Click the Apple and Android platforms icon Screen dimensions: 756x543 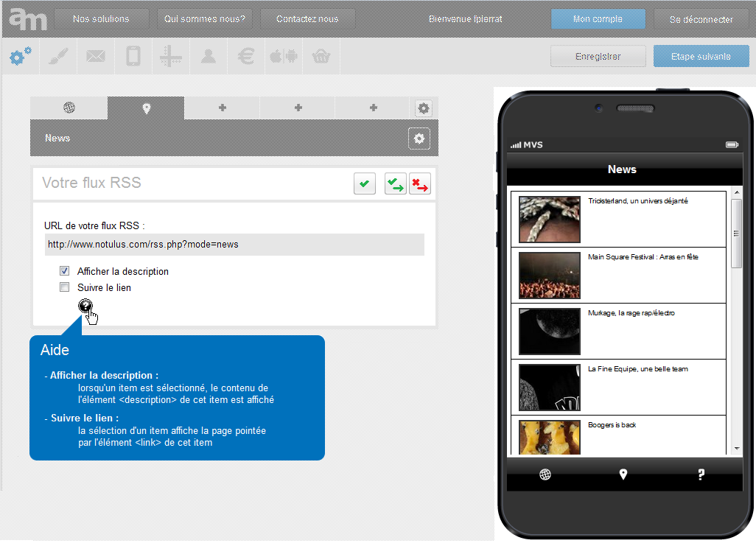coord(283,57)
